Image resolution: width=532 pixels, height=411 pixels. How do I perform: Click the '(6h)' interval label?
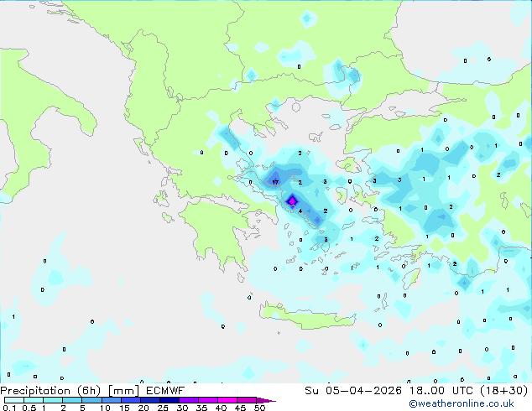pos(89,391)
